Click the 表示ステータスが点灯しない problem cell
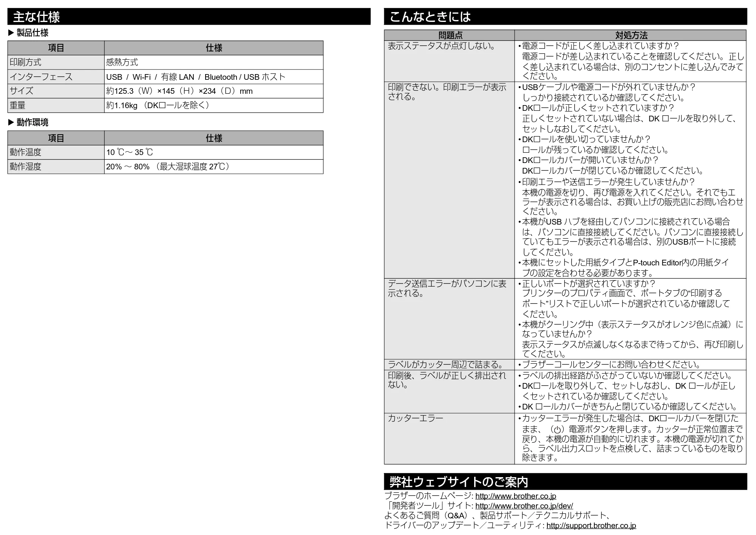This screenshot has width=756, height=535. [x=450, y=61]
